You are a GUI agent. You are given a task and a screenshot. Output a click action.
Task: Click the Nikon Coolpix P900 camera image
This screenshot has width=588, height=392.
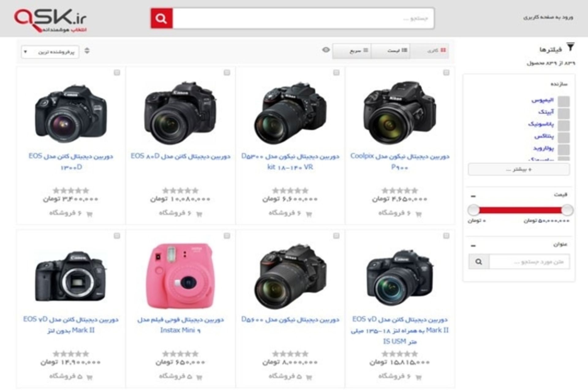(x=400, y=113)
